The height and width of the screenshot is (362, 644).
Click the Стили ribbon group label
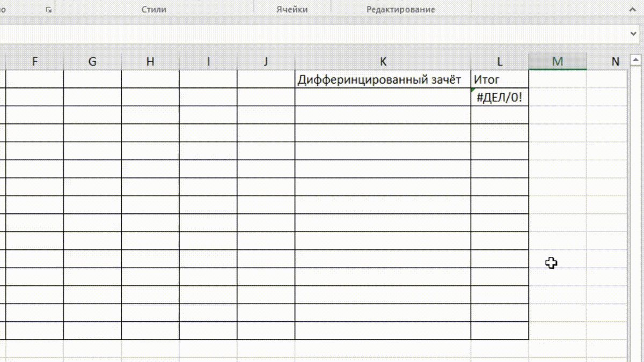point(154,10)
